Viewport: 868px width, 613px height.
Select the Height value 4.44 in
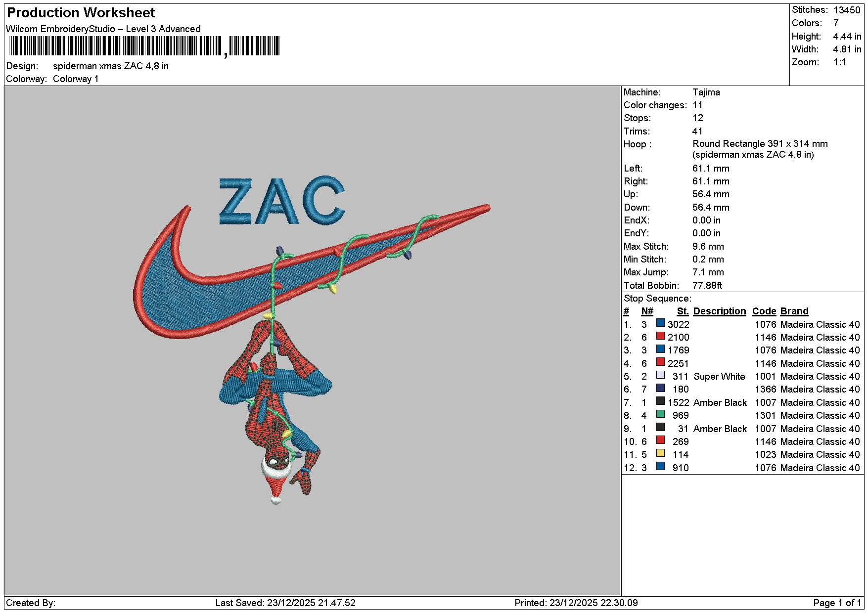[x=847, y=37]
